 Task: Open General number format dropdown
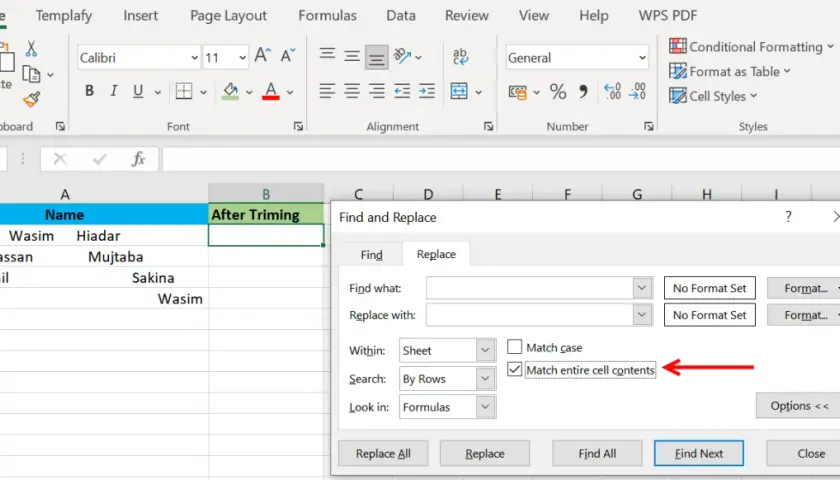pos(642,57)
